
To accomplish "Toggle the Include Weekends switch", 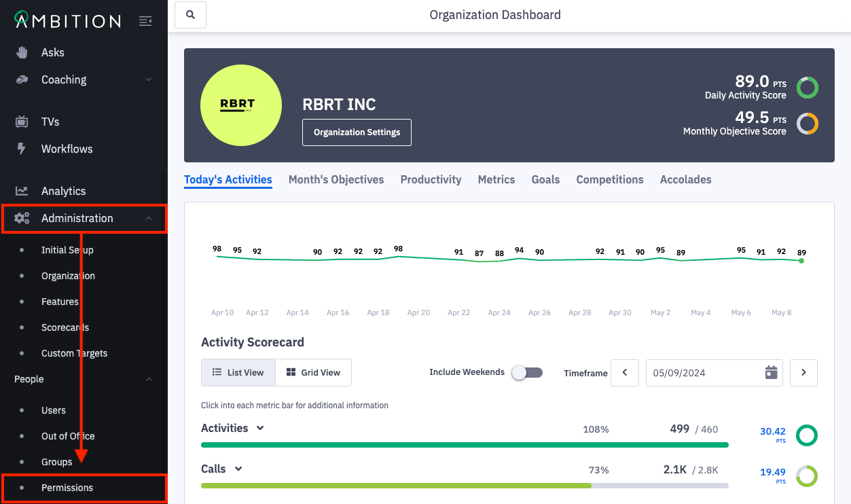I will click(x=528, y=372).
